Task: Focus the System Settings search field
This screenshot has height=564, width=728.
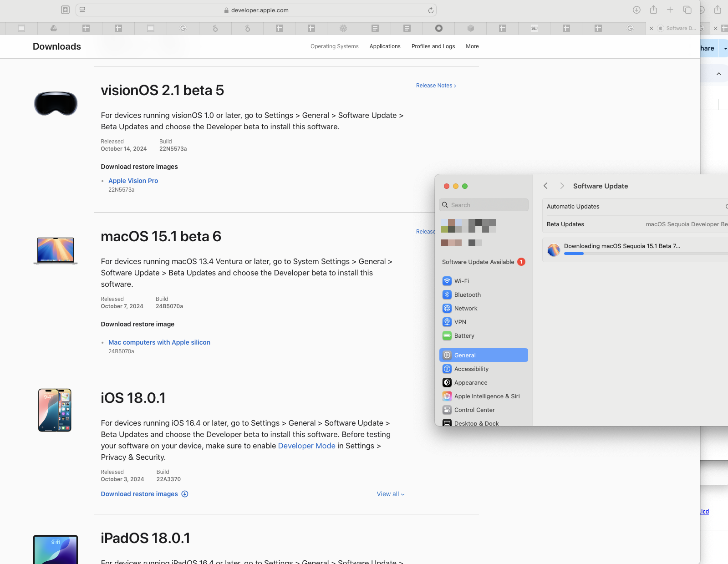Action: tap(484, 205)
